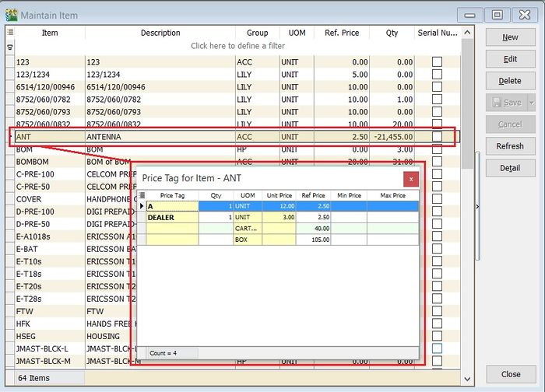The height and width of the screenshot is (392, 545).
Task: Click the Refresh button
Action: click(510, 146)
